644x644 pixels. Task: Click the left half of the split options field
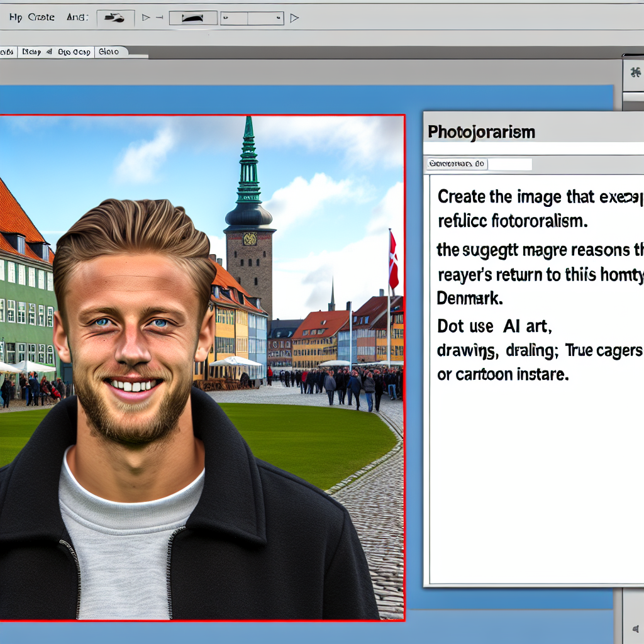coord(233,18)
